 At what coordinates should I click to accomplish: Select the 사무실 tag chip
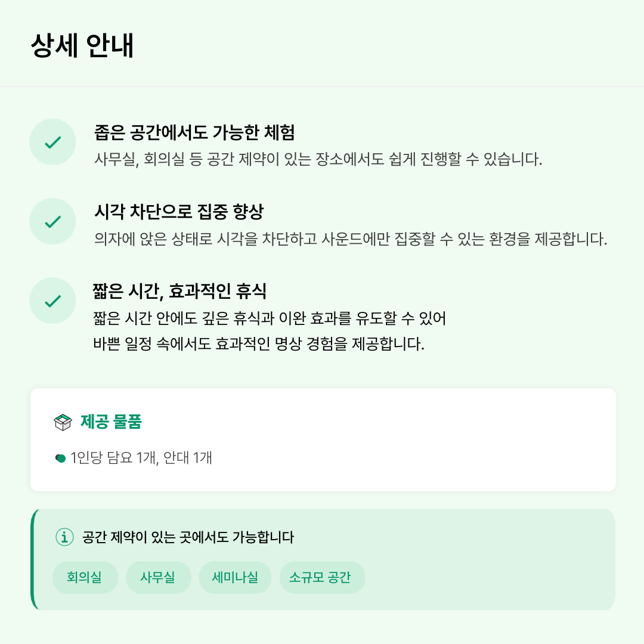[158, 577]
